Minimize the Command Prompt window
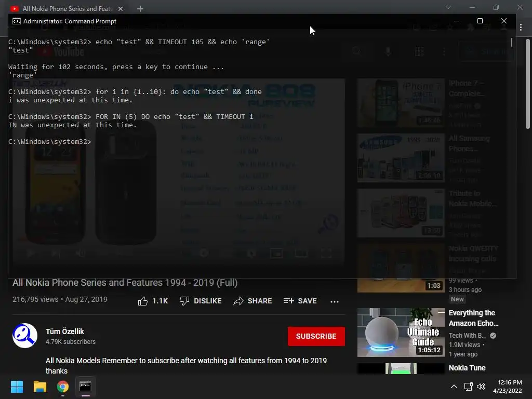The width and height of the screenshot is (532, 399). [x=457, y=21]
